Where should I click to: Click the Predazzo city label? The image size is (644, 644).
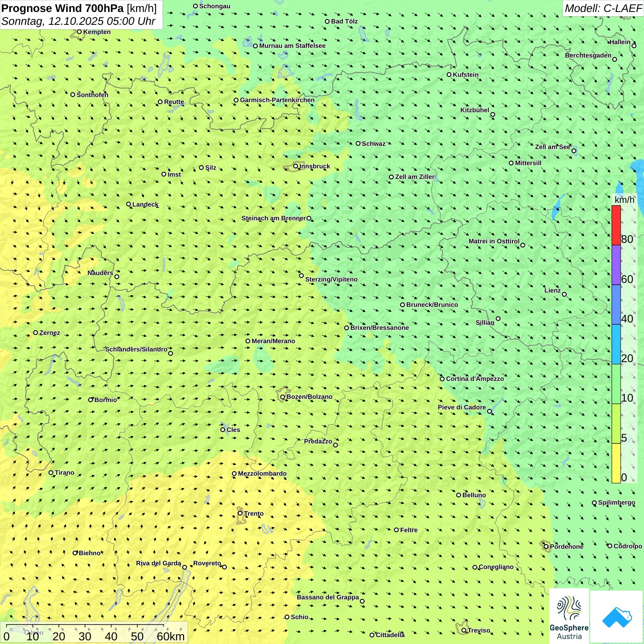point(318,441)
